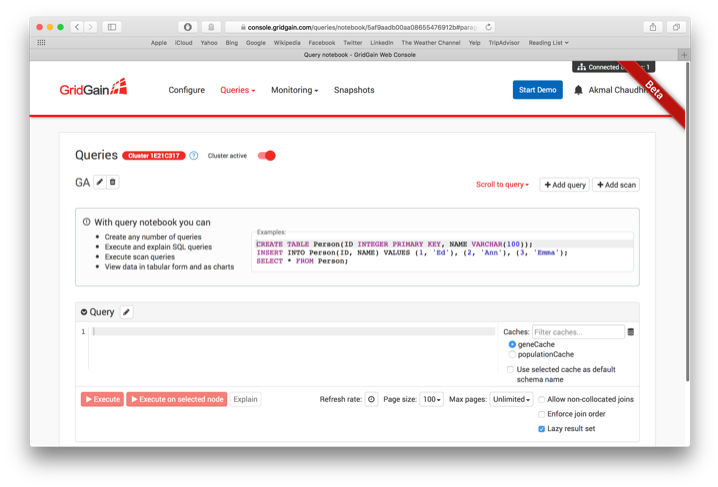Click the GridGain logo
Screen dimensions: 718x487
(93, 87)
